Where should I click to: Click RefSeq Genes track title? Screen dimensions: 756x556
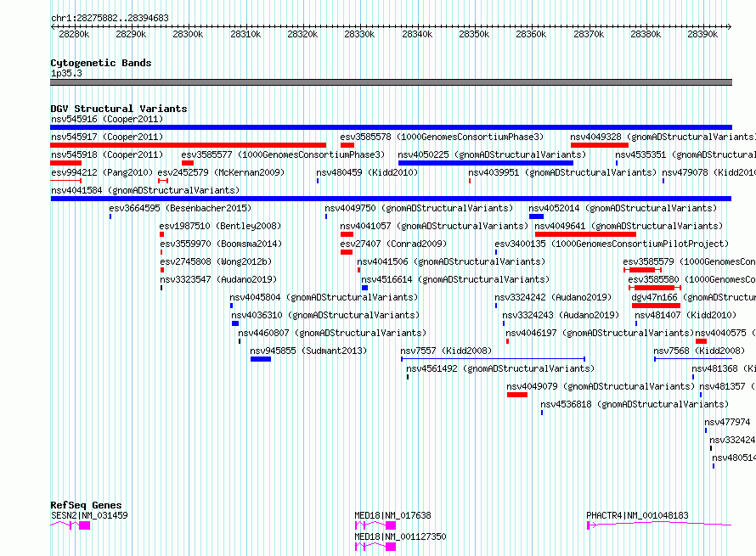point(86,505)
